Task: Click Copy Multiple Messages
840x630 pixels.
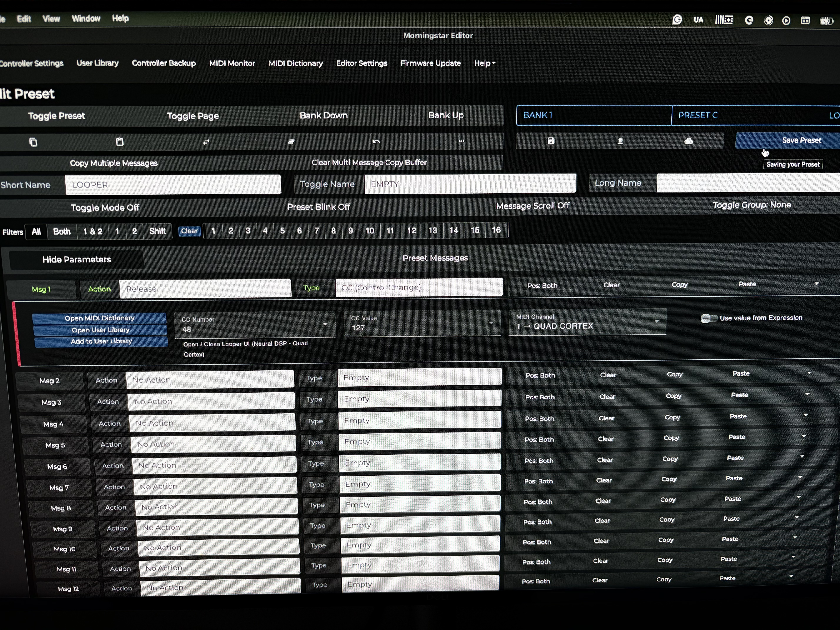Action: [x=113, y=163]
